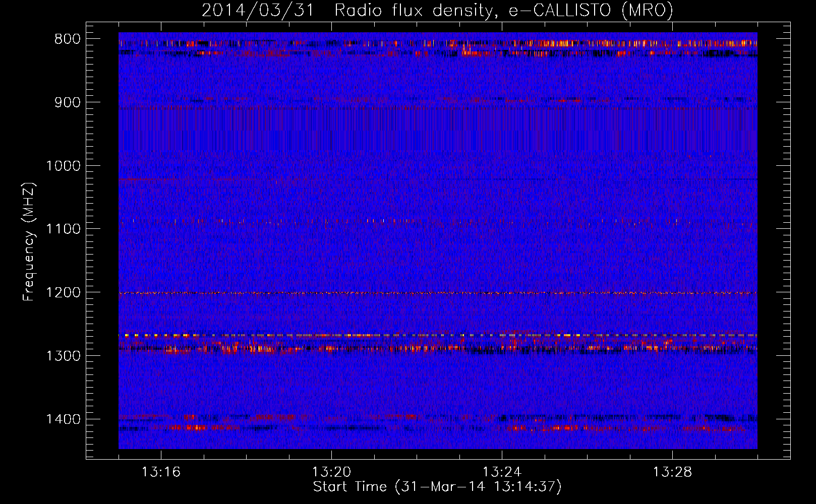Select the 800 frequency axis label

click(x=67, y=39)
